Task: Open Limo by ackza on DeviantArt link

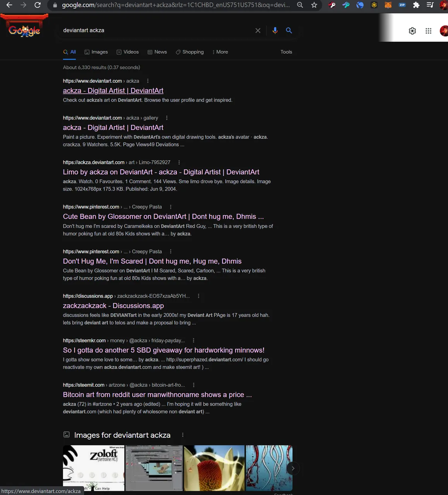Action: point(161,172)
